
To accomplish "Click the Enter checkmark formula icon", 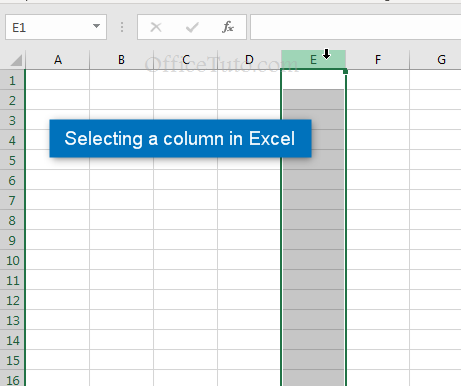I will click(192, 27).
